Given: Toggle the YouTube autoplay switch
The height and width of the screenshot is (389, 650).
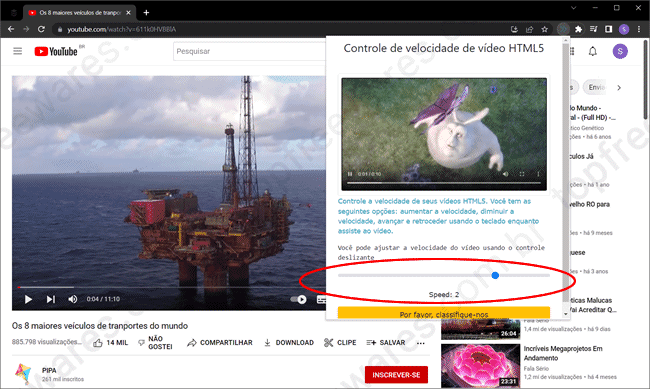Looking at the screenshot, I should pos(298,299).
